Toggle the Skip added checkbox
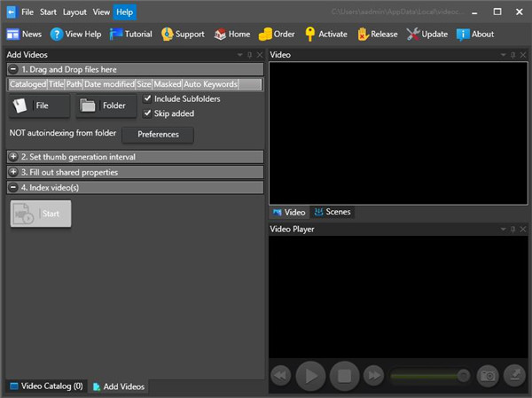The width and height of the screenshot is (532, 398). pyautogui.click(x=147, y=113)
